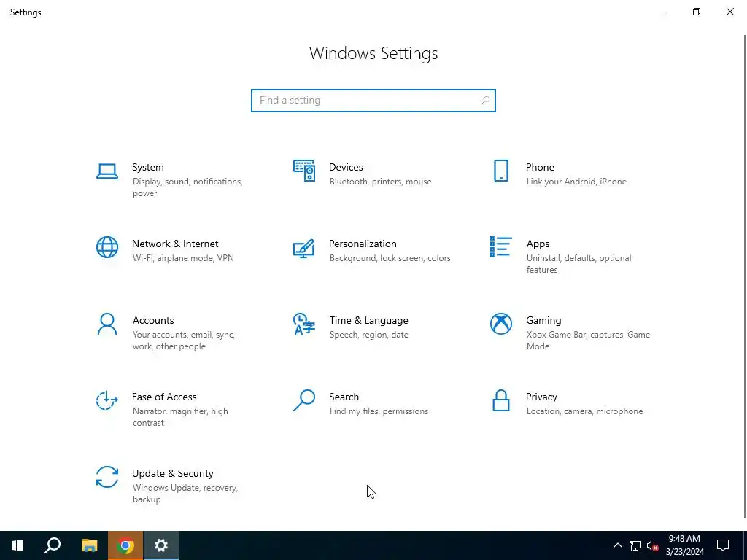Open the Accounts heading
747x560 pixels.
(153, 321)
